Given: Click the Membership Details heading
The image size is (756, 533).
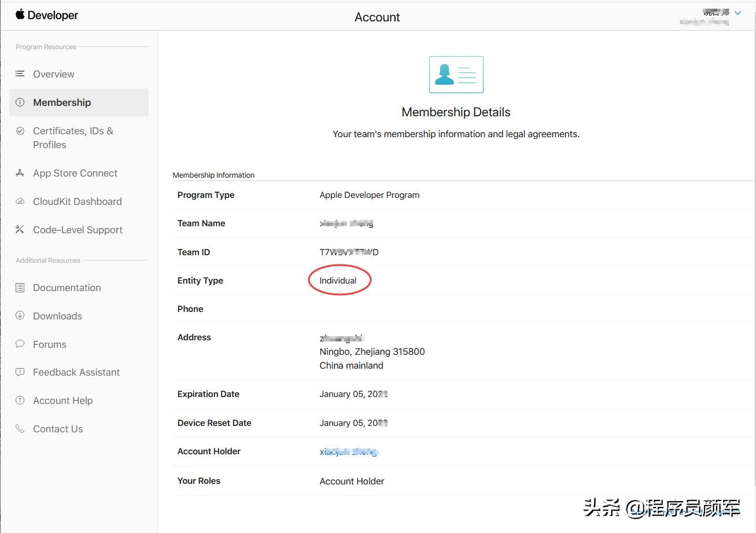Looking at the screenshot, I should (456, 112).
